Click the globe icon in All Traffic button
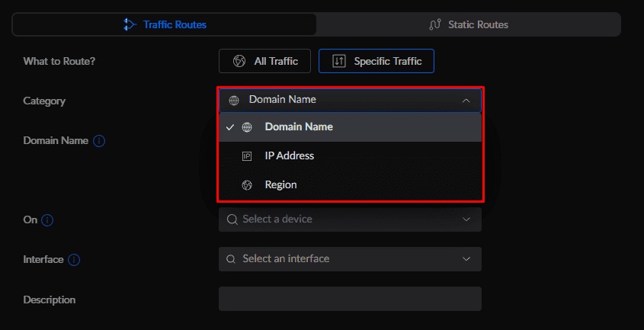The width and height of the screenshot is (644, 330). 239,61
